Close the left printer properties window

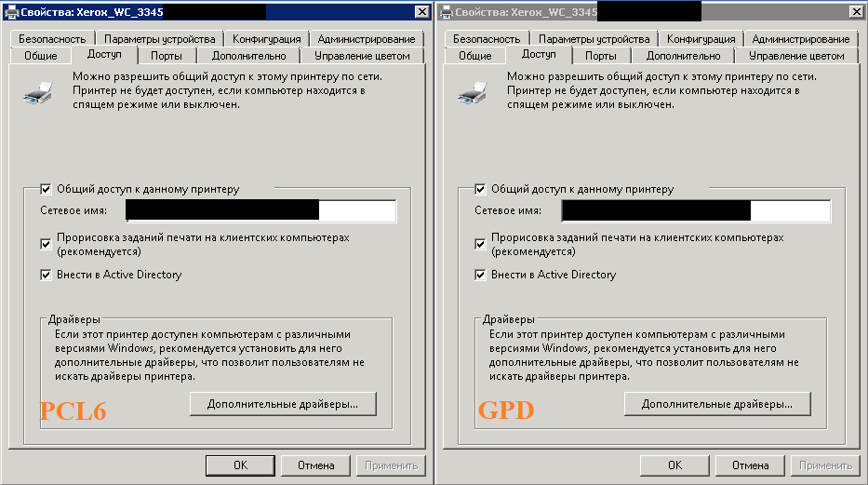click(420, 11)
